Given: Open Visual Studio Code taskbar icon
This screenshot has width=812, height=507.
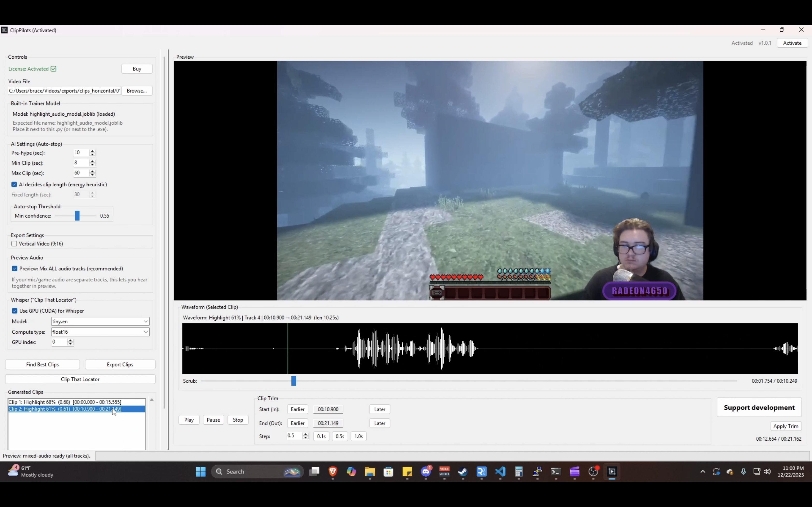Looking at the screenshot, I should 500,472.
